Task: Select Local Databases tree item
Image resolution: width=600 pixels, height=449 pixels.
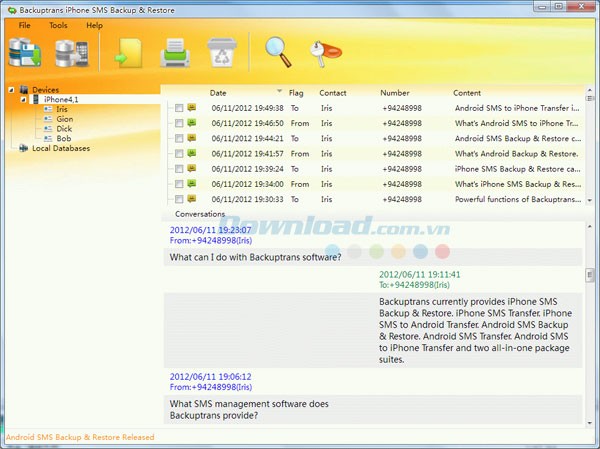Action: [61, 149]
